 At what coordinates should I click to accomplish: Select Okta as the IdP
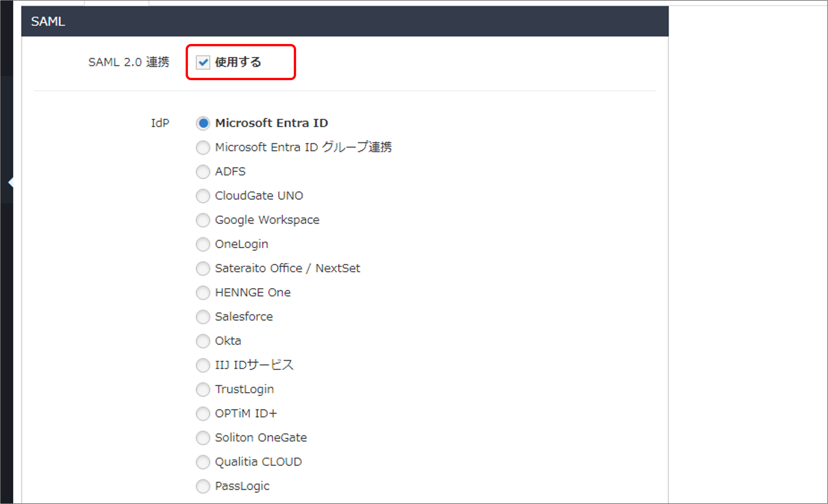pyautogui.click(x=203, y=341)
